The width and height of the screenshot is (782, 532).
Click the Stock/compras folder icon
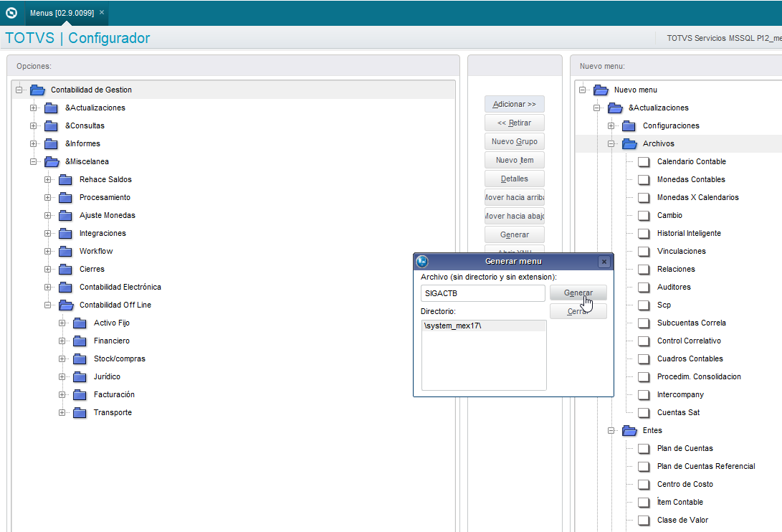80,359
